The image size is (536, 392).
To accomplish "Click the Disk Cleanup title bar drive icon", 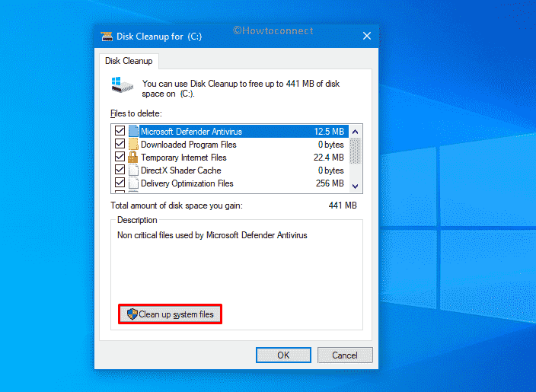I will pyautogui.click(x=107, y=37).
